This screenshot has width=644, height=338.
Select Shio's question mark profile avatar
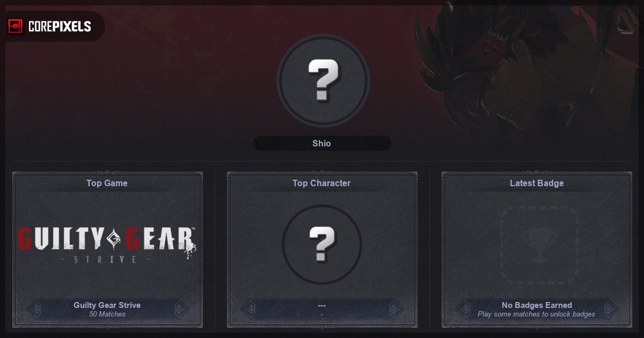click(x=323, y=80)
